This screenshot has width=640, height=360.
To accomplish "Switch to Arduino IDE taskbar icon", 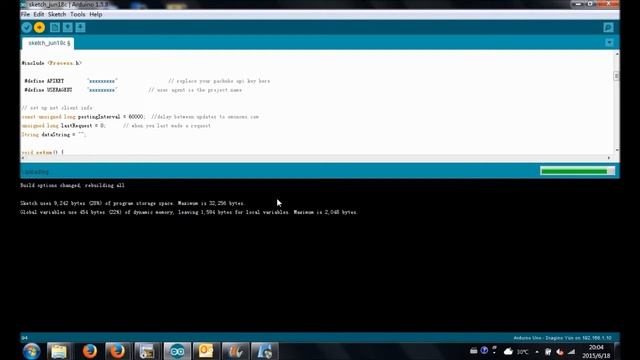I will point(177,351).
